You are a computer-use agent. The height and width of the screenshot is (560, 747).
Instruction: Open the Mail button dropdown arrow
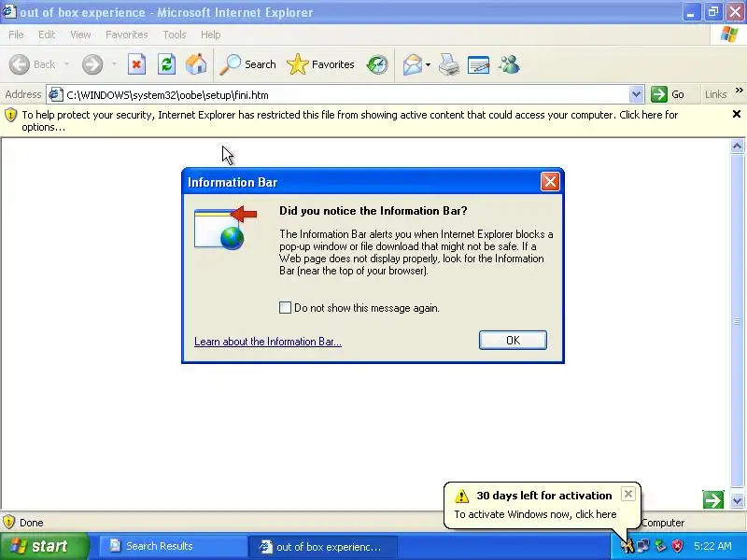[x=428, y=64]
